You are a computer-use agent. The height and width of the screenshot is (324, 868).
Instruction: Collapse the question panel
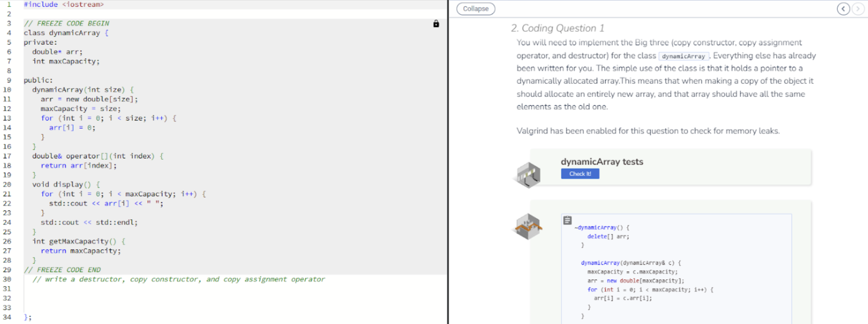475,9
